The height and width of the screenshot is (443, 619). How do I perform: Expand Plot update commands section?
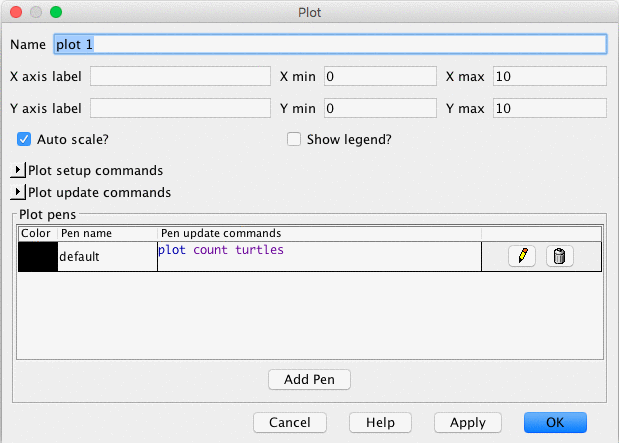(17, 192)
